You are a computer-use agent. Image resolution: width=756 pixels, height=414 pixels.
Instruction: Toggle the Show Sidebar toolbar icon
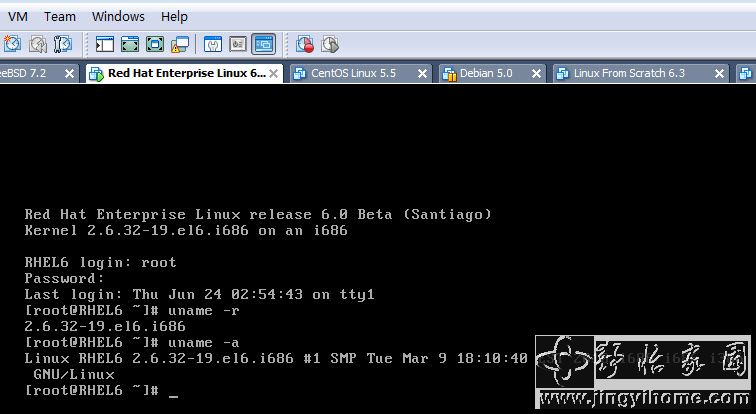(105, 44)
